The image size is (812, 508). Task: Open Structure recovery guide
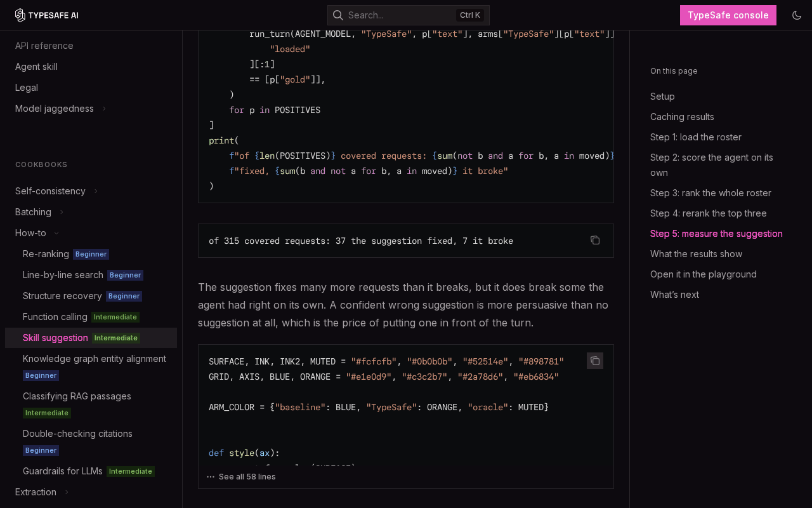click(62, 296)
